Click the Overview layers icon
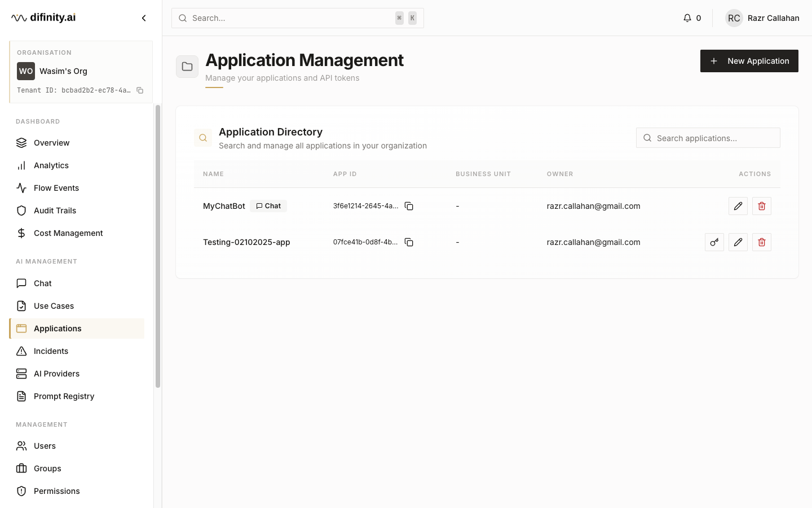The width and height of the screenshot is (812, 508). tap(21, 143)
